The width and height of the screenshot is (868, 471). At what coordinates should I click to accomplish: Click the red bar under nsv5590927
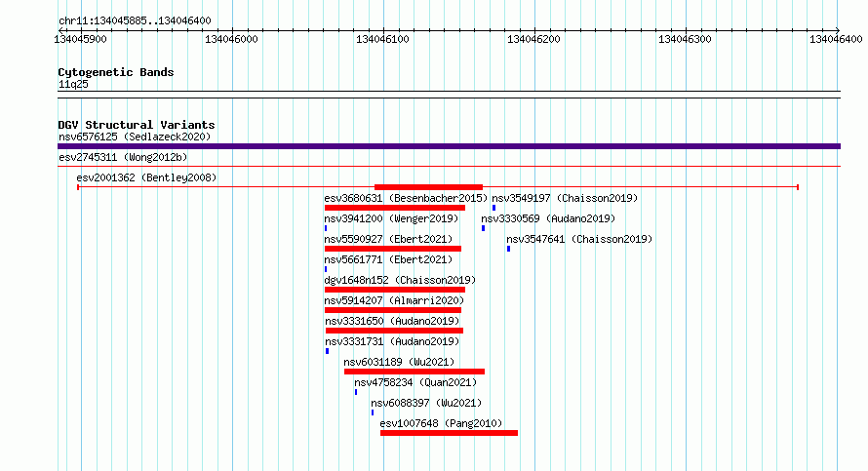click(393, 249)
